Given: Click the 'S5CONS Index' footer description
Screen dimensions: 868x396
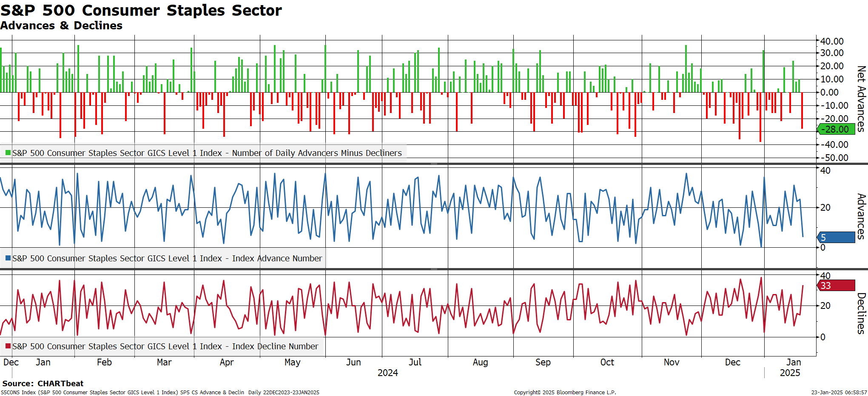Looking at the screenshot, I should 160,392.
